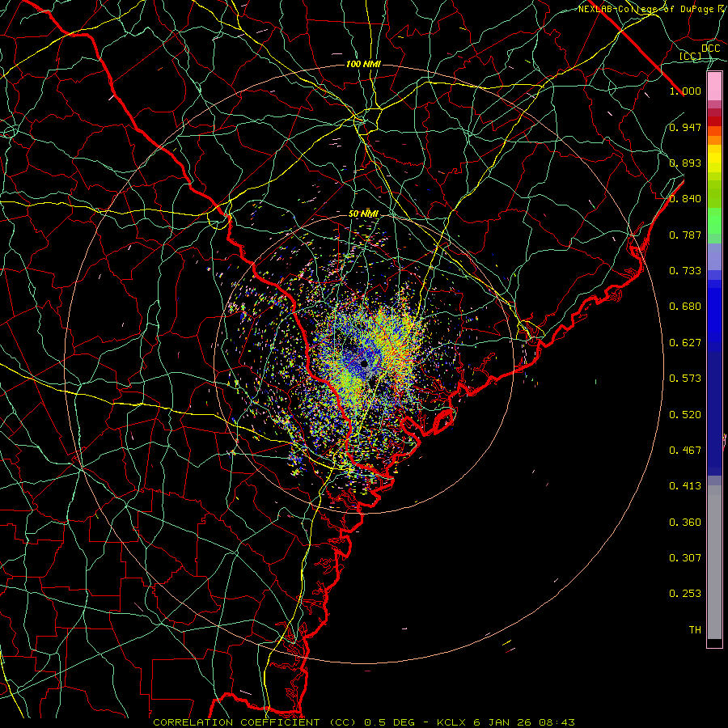The width and height of the screenshot is (728, 728).
Task: Click the 0.733 scale value
Action: click(x=685, y=271)
